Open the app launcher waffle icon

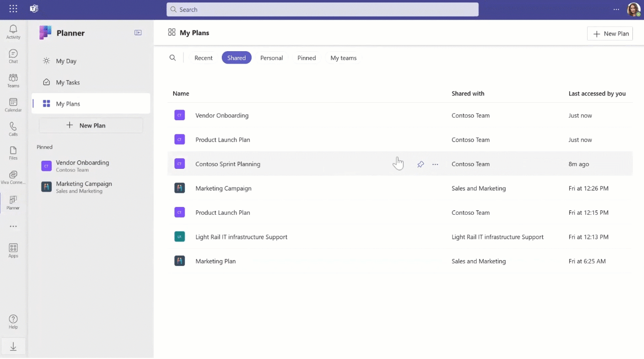[x=13, y=9]
